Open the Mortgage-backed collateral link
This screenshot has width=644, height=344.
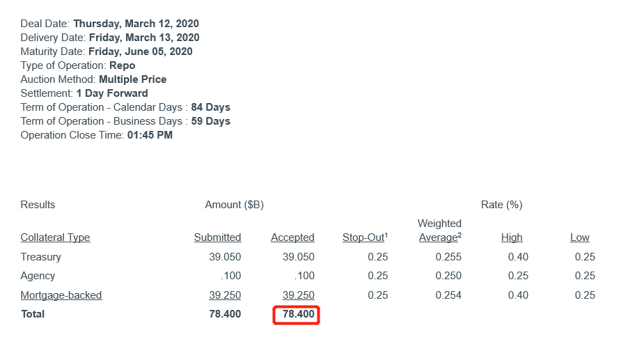pyautogui.click(x=61, y=295)
